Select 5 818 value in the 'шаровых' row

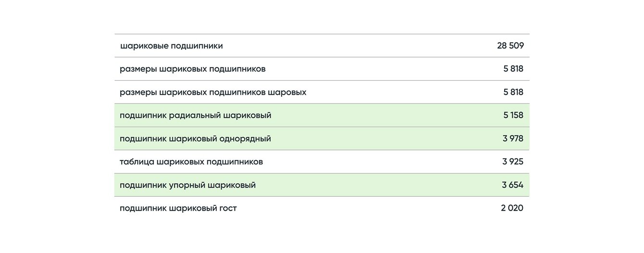[x=513, y=92]
